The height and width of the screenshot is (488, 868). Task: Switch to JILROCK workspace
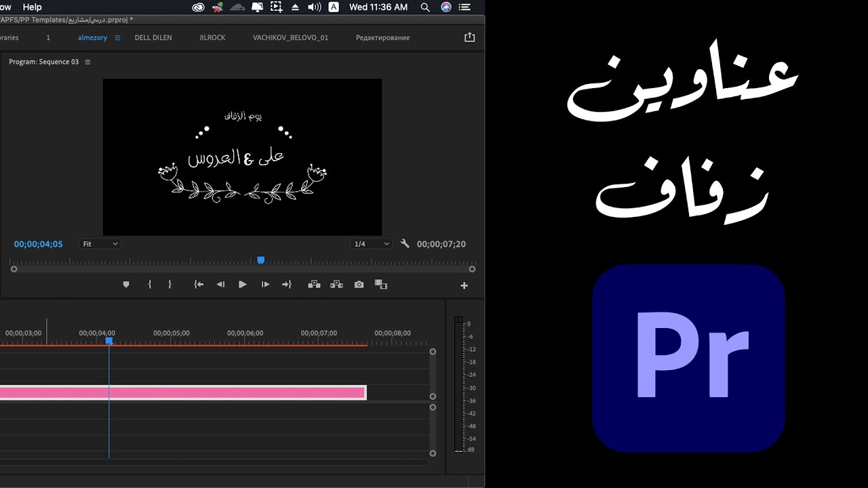tap(212, 38)
